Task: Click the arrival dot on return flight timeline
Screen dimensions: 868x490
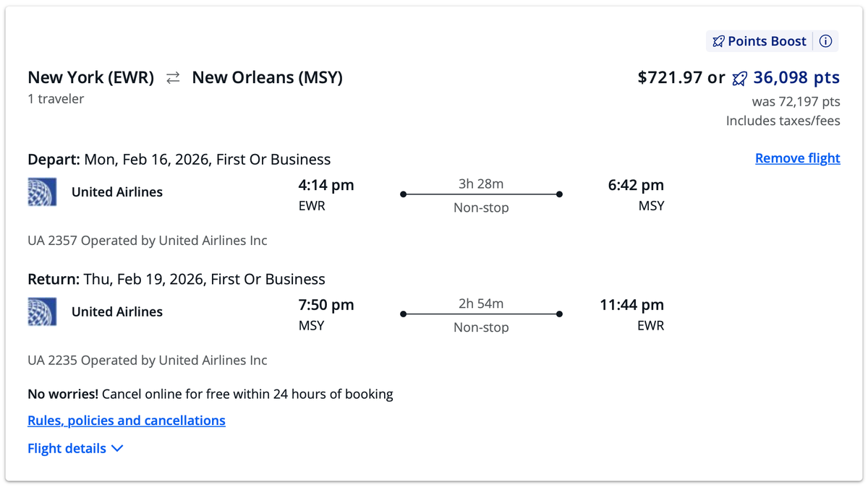Action: [x=559, y=314]
